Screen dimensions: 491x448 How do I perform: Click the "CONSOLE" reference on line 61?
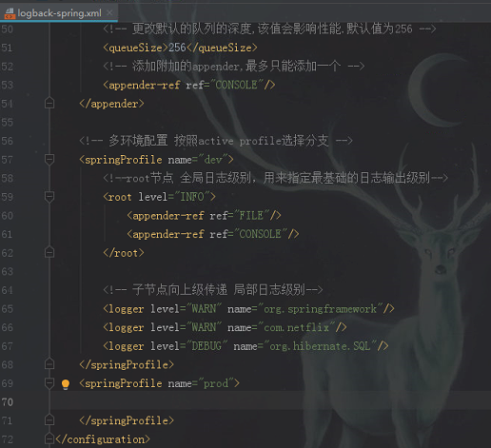260,234
